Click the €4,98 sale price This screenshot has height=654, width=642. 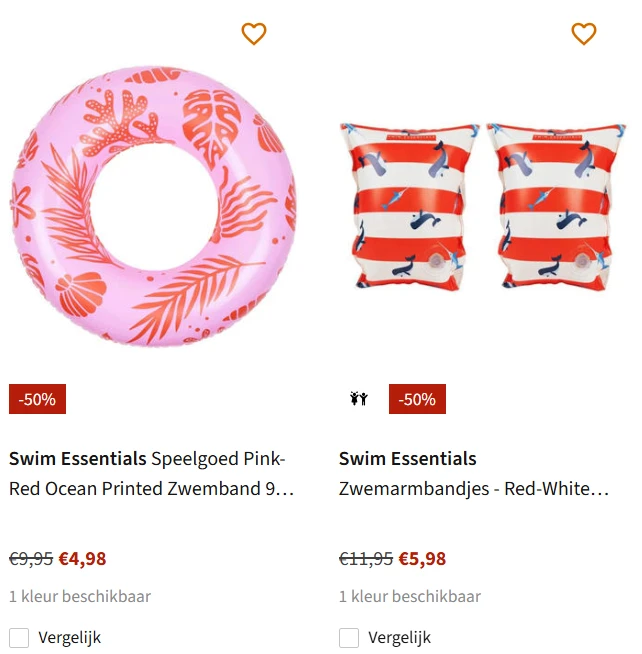pos(82,559)
